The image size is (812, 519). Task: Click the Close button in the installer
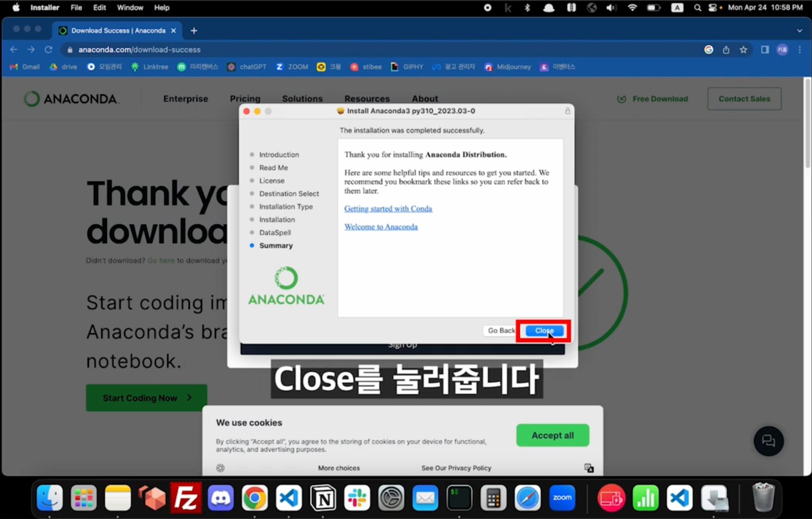tap(544, 331)
